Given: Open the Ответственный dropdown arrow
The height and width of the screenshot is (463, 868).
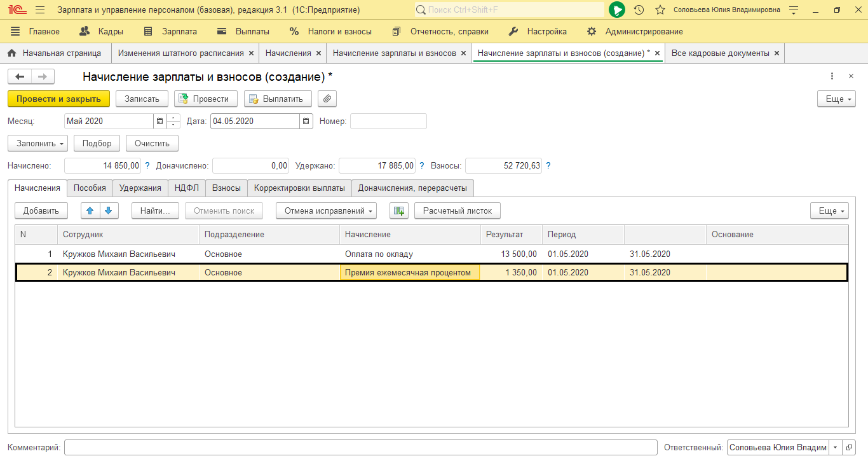Looking at the screenshot, I should click(x=835, y=447).
